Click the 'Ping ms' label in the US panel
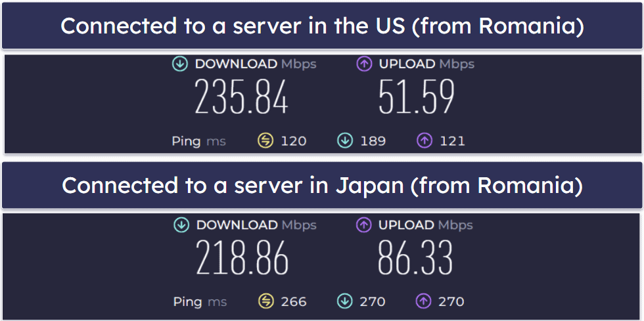 point(198,142)
